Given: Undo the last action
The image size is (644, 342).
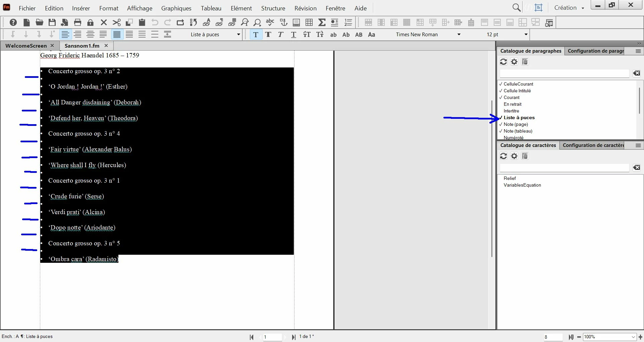Looking at the screenshot, I should [x=155, y=22].
